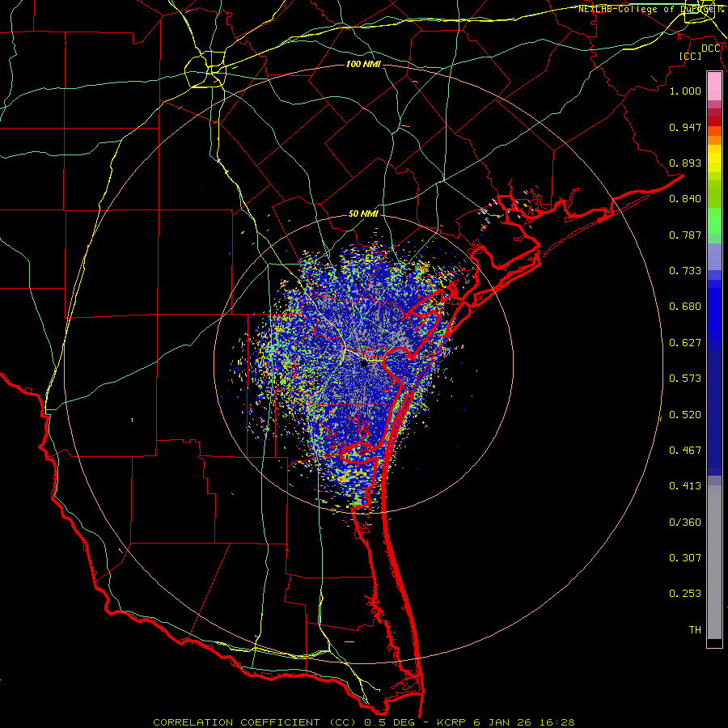The height and width of the screenshot is (728, 728).
Task: Click the 0.307 legend value
Action: (x=685, y=557)
